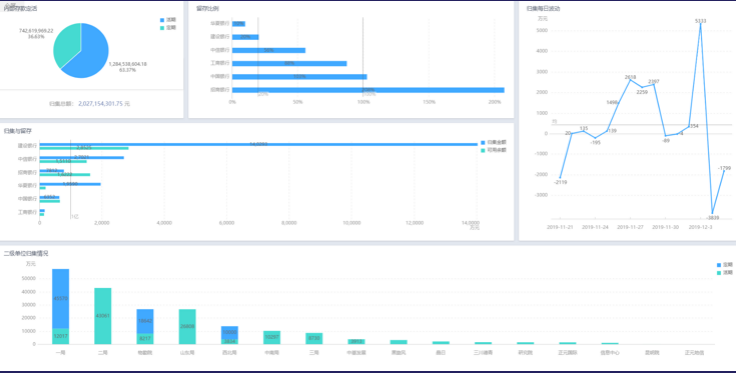Select the 43061 teal column
736x373 pixels.
(103, 316)
